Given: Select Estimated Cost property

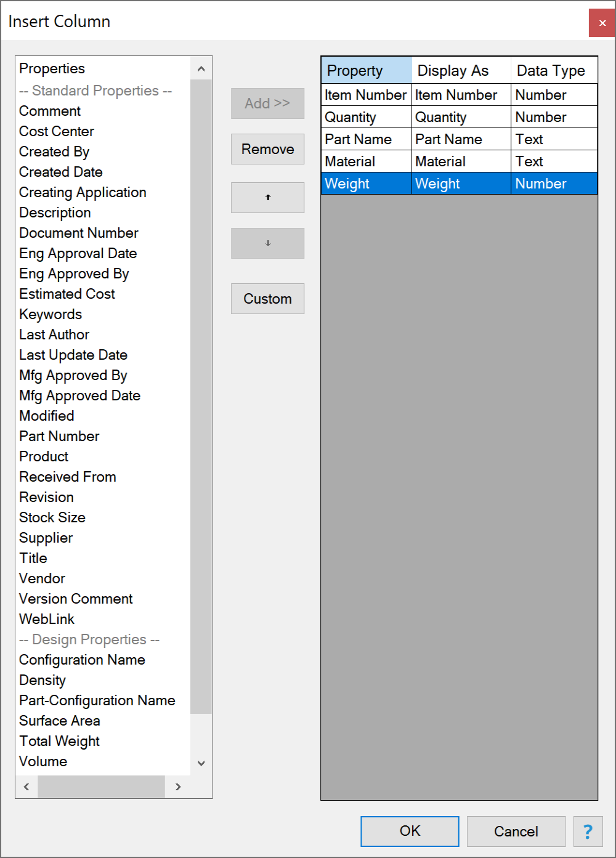Looking at the screenshot, I should point(67,294).
